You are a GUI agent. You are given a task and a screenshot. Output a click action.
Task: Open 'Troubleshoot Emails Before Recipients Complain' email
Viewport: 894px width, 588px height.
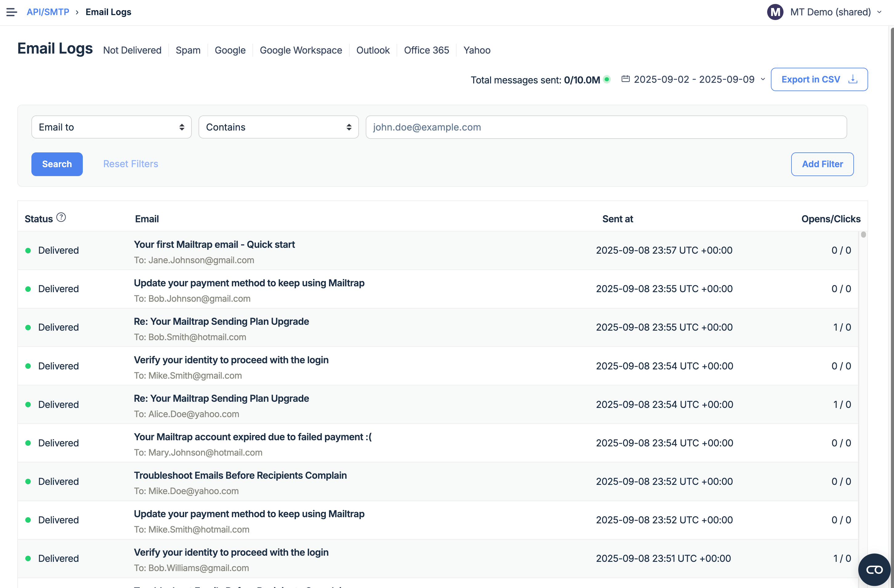[x=240, y=475]
